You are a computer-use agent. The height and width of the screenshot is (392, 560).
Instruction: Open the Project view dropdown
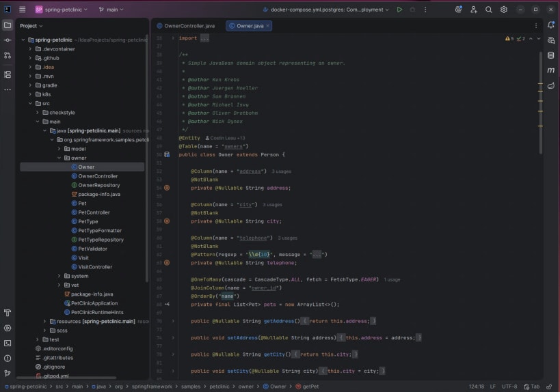pos(31,26)
